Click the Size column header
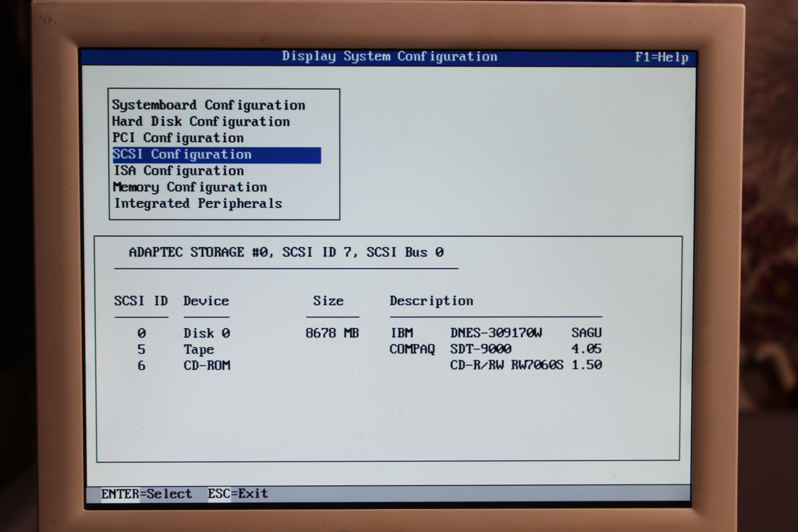The image size is (798, 532). point(328,301)
